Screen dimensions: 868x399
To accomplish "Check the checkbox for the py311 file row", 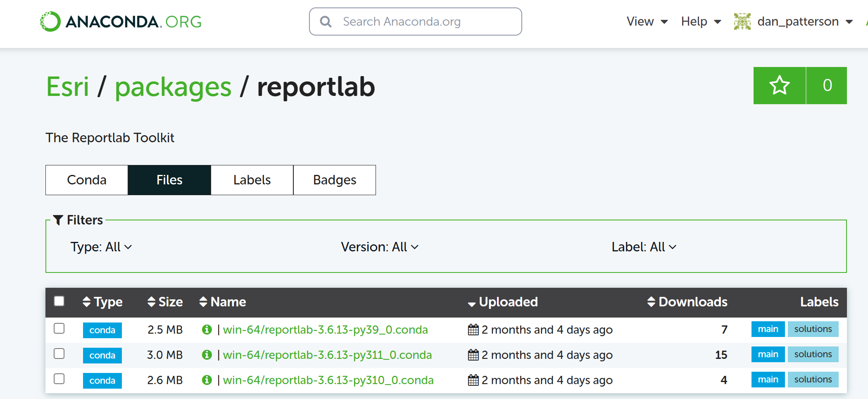I will coord(59,354).
